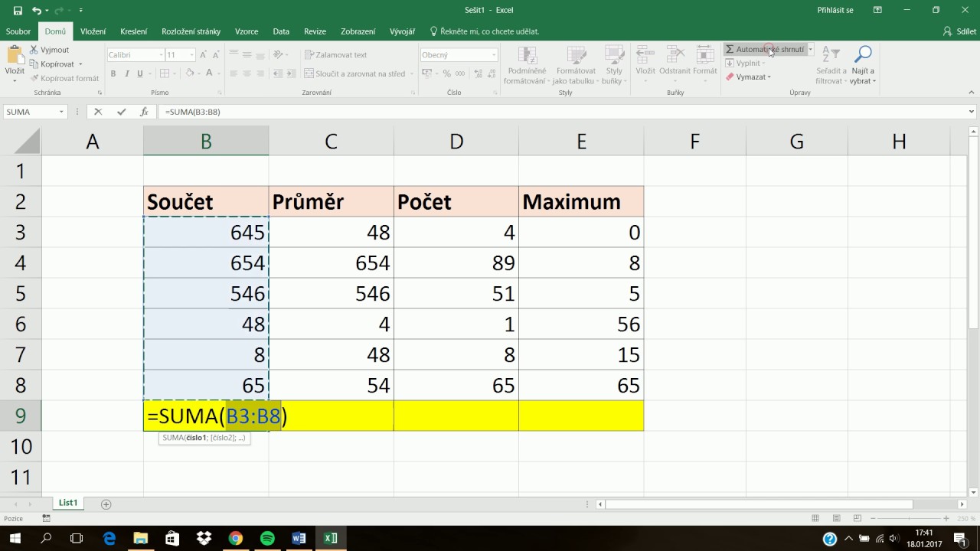Click the formula bar showing =SUMA(B3:B8)
The height and width of the screenshot is (551, 980).
(x=563, y=112)
